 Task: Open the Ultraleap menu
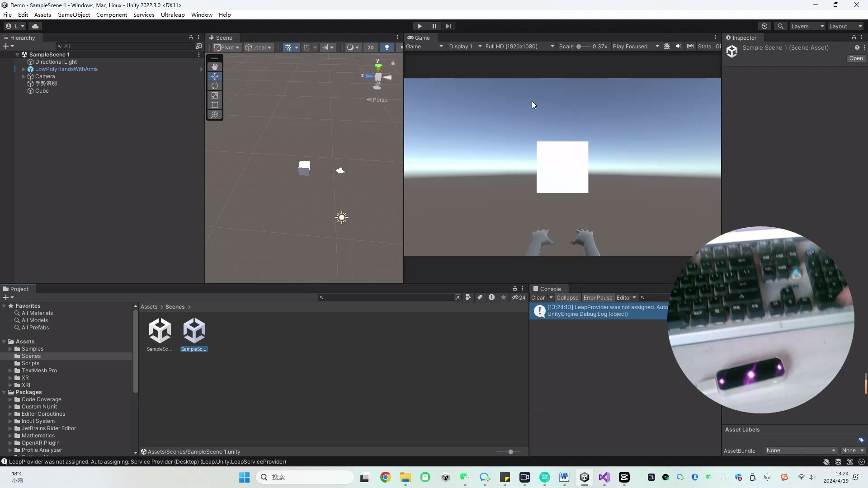(x=173, y=14)
